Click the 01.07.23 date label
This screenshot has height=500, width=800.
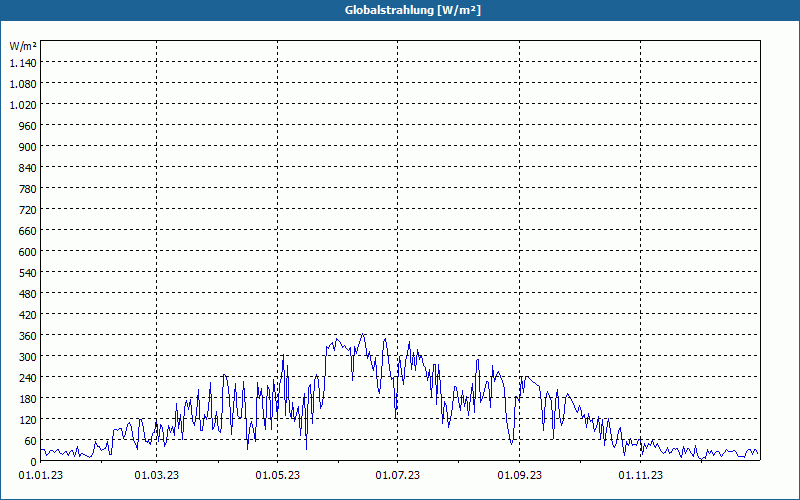397,476
